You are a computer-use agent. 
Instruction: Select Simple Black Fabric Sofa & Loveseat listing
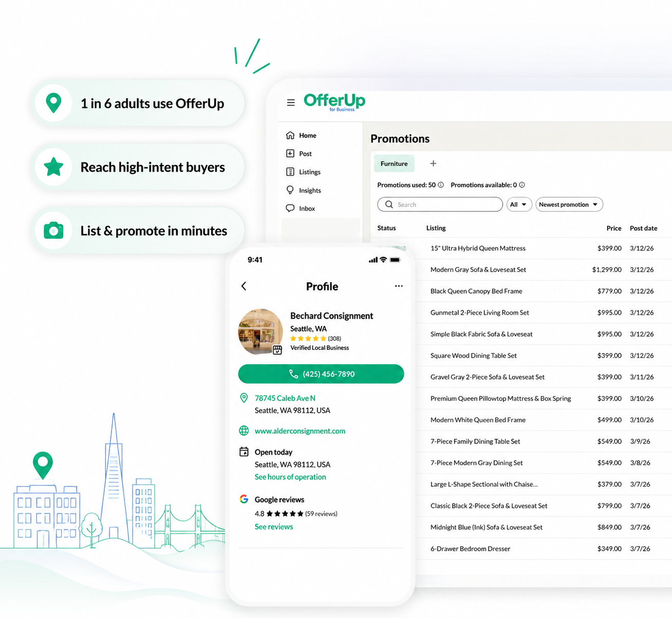click(481, 334)
